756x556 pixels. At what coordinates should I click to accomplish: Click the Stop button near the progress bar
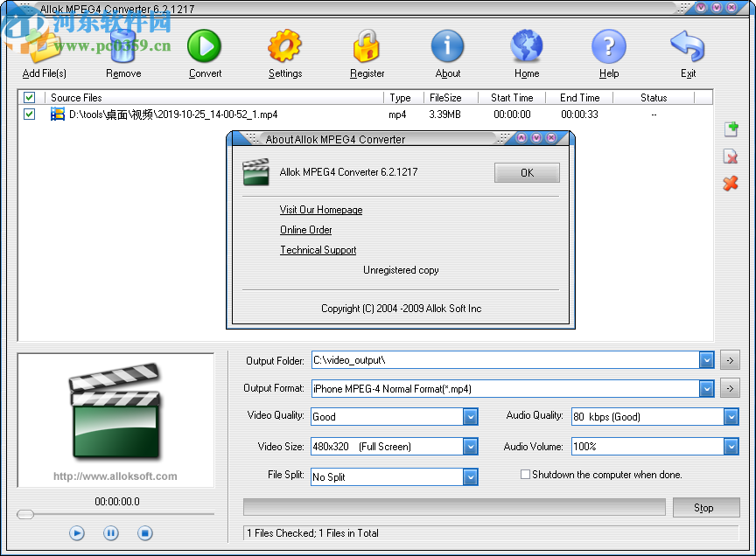point(706,507)
